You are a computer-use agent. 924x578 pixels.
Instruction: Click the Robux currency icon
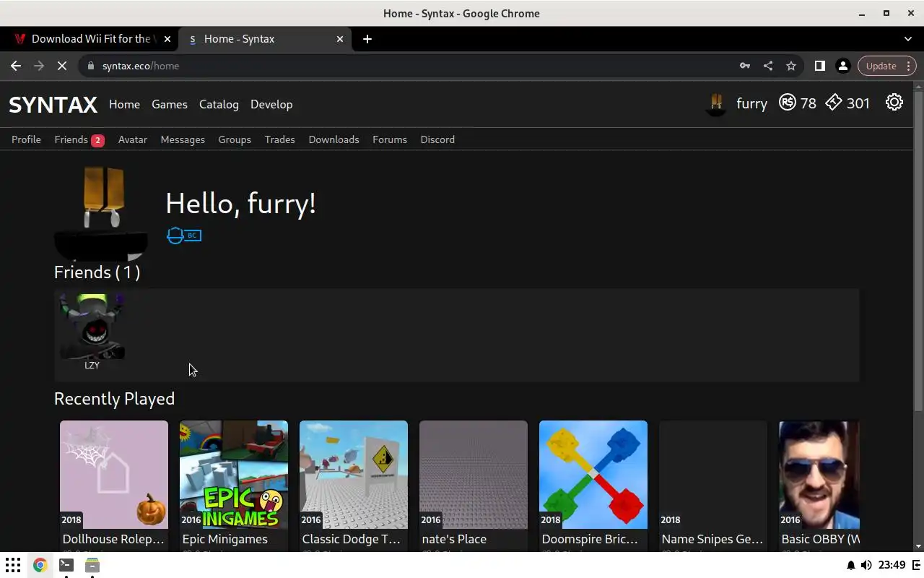[x=788, y=103]
